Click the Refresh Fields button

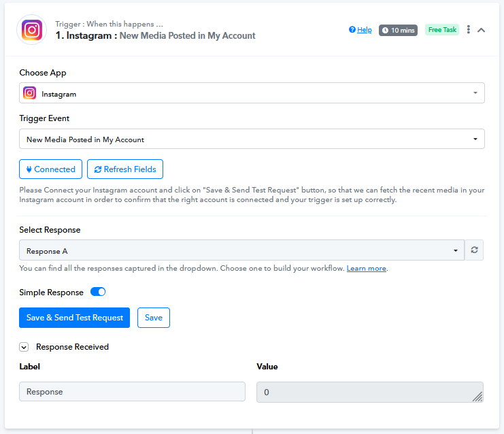pyautogui.click(x=125, y=169)
